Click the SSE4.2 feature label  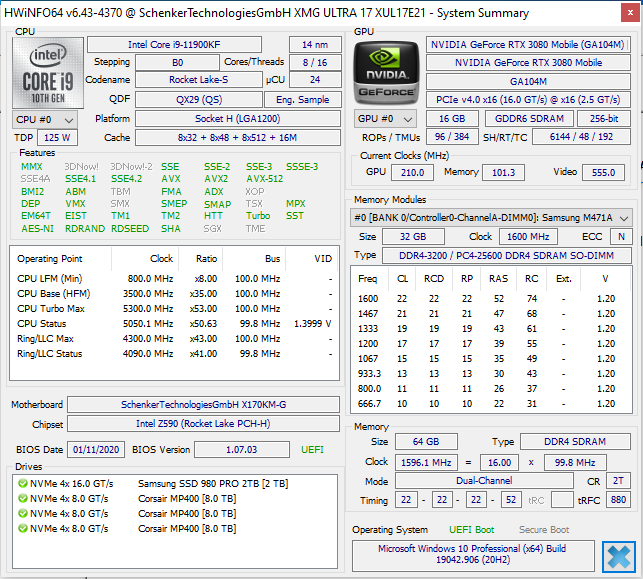coord(126,179)
